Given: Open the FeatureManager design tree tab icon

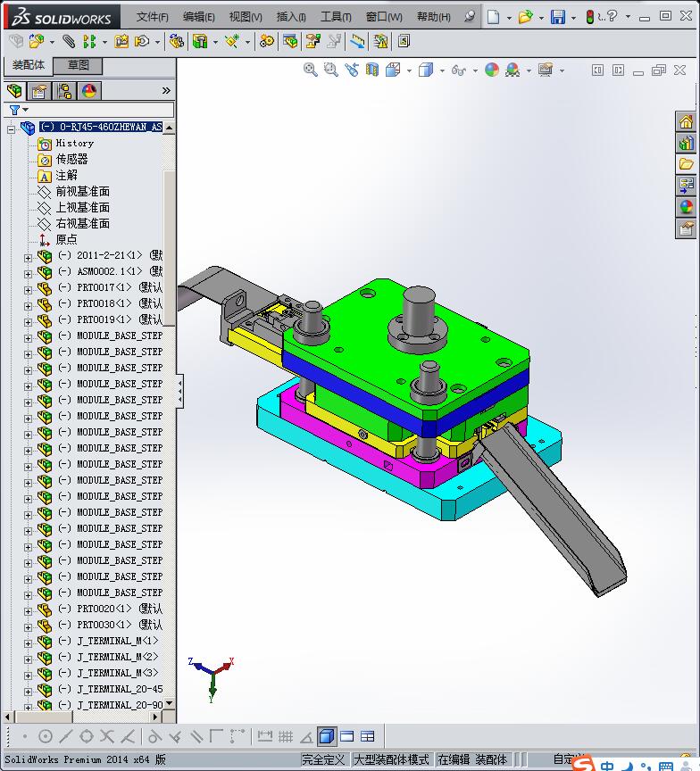Looking at the screenshot, I should coord(15,91).
